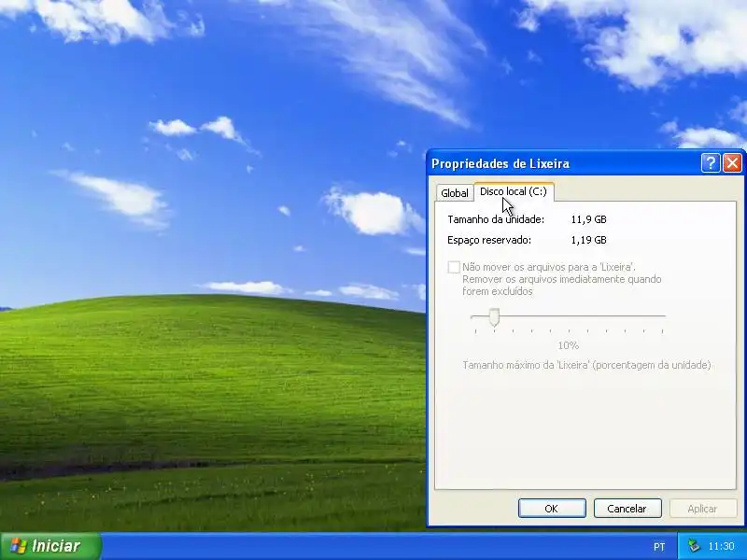Viewport: 747px width, 560px height.
Task: Click the 10% slider value label
Action: click(569, 345)
